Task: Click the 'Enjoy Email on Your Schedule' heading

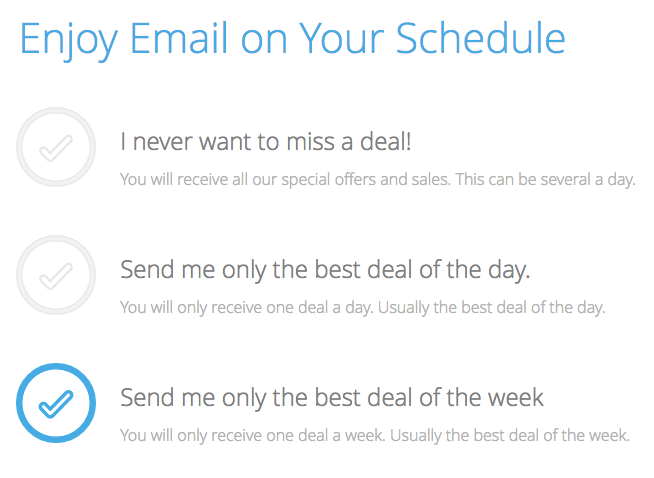Action: [x=292, y=38]
